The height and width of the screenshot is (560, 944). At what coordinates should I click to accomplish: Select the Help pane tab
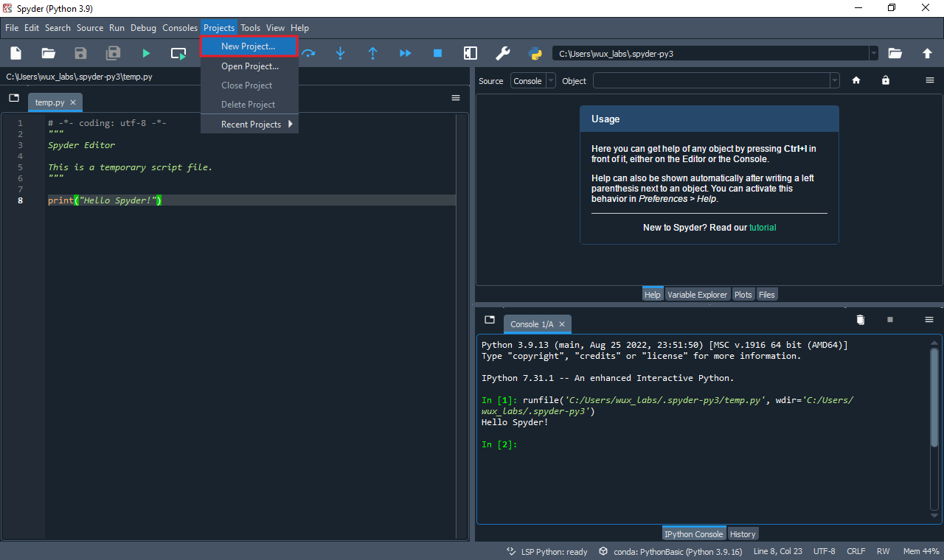(653, 295)
